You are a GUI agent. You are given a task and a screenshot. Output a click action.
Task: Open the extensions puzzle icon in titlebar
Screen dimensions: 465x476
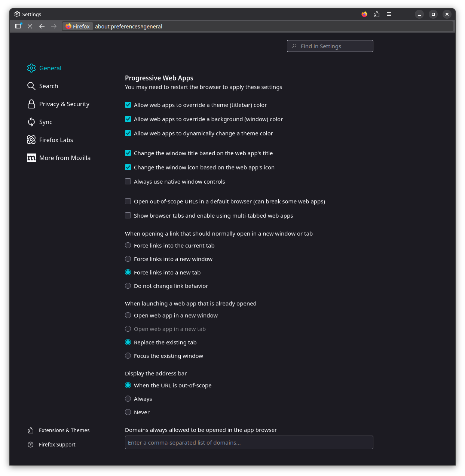click(x=377, y=14)
